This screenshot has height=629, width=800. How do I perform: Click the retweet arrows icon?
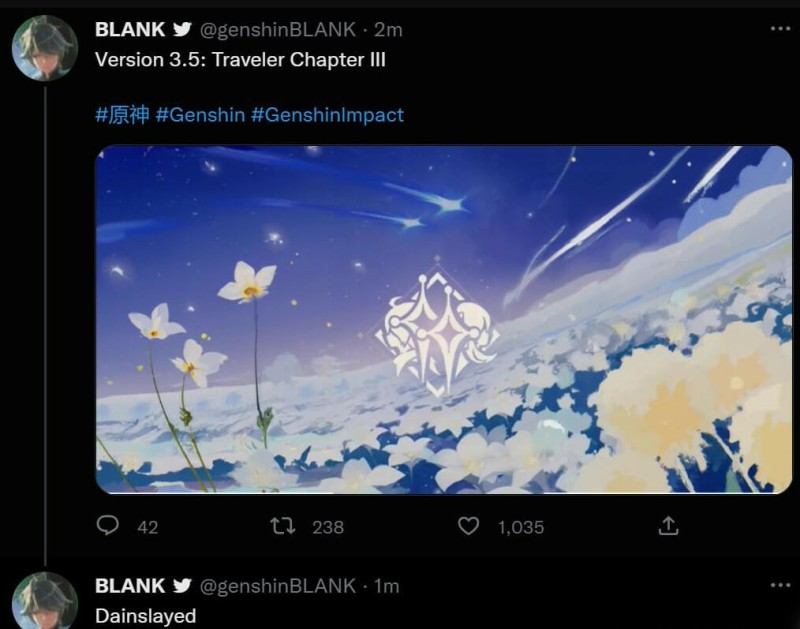click(x=282, y=525)
